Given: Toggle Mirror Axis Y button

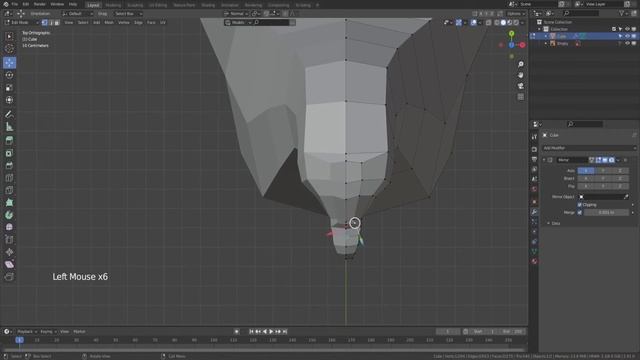Looking at the screenshot, I should (x=603, y=171).
